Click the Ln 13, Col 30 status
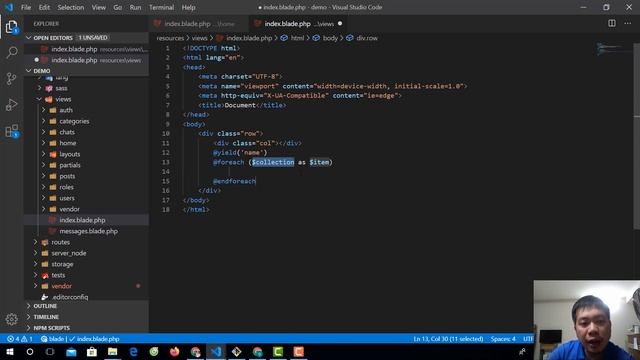640x360 pixels. pyautogui.click(x=448, y=339)
